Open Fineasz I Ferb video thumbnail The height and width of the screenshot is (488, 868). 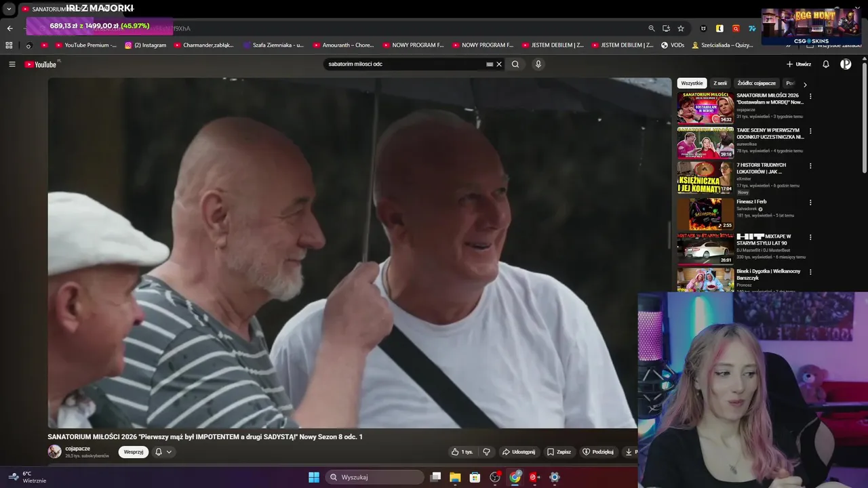point(705,213)
